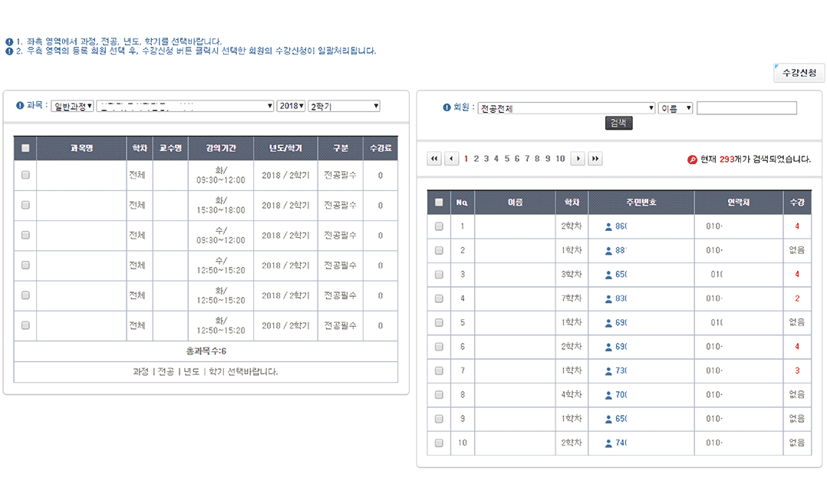Click the info icon before instruction 1
This screenshot has height=504, width=827.
[9, 41]
